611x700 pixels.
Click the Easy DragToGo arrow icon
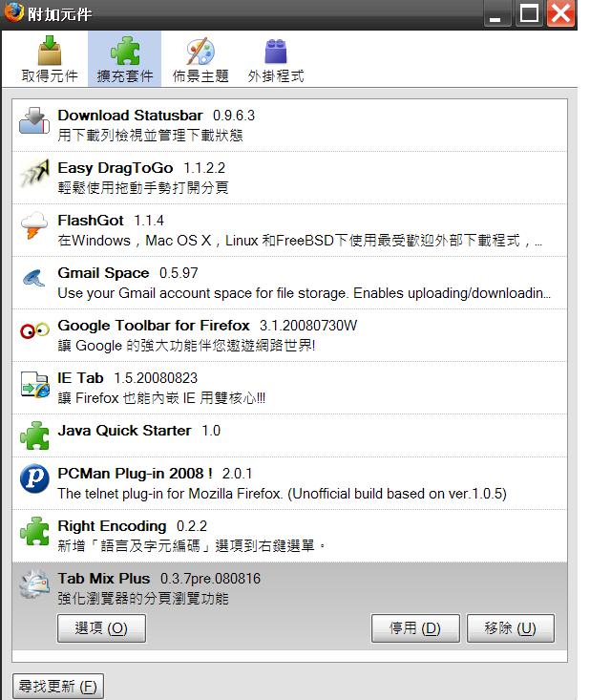[34, 174]
